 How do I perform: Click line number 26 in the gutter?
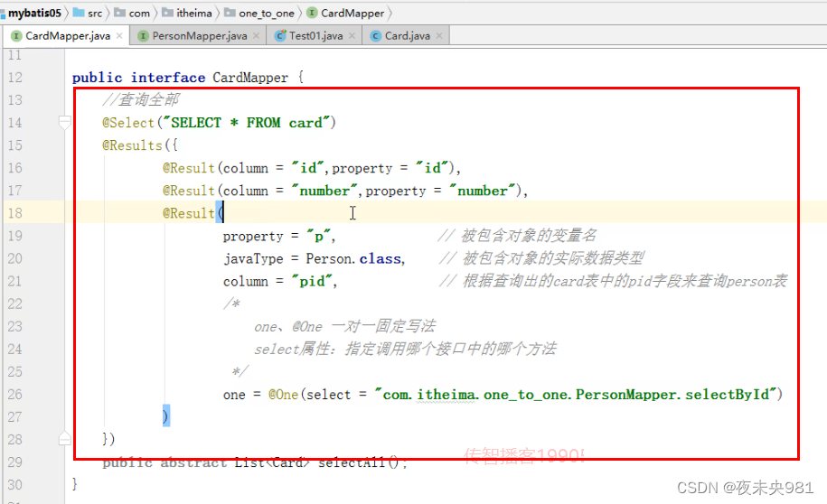click(15, 395)
